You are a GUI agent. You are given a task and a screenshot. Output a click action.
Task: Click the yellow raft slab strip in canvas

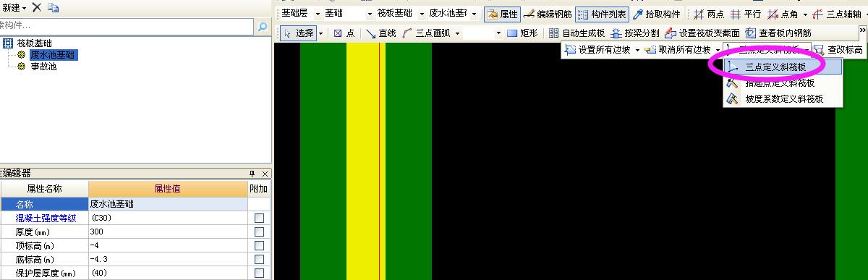pos(365,161)
